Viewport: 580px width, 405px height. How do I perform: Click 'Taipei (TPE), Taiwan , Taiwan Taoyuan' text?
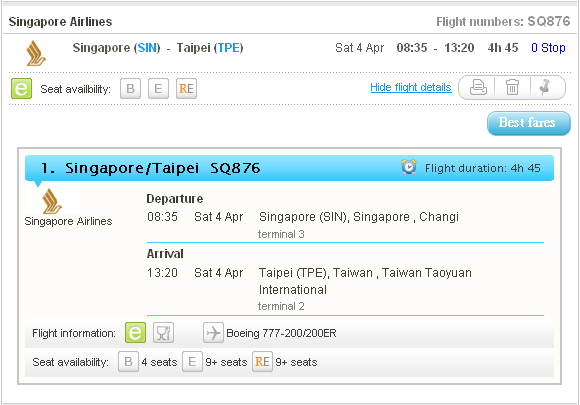[365, 273]
